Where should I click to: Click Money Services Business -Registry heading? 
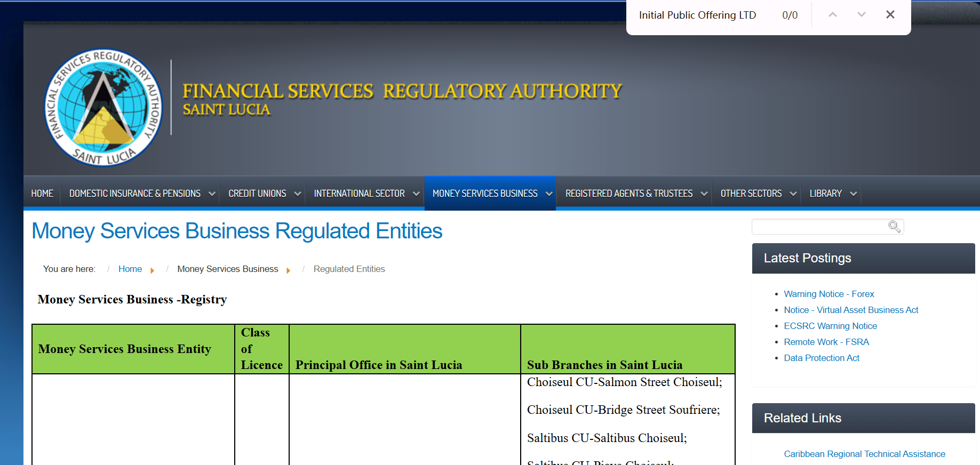click(x=132, y=300)
